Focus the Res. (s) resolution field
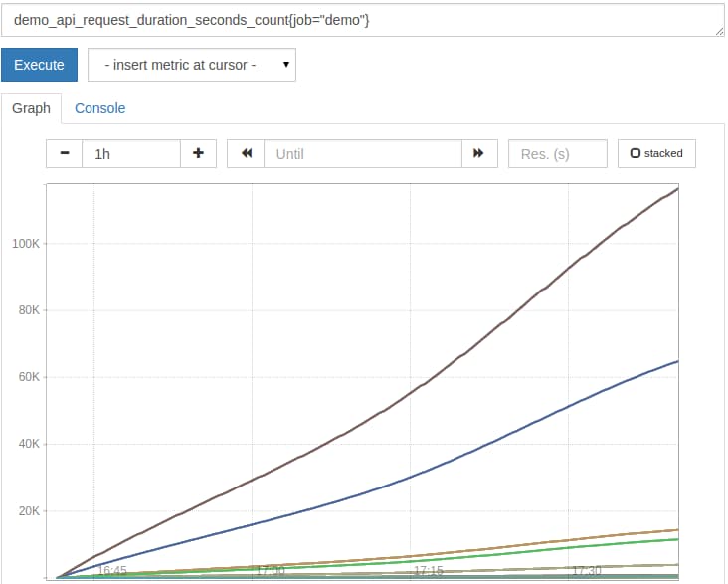728x584 pixels. [558, 153]
